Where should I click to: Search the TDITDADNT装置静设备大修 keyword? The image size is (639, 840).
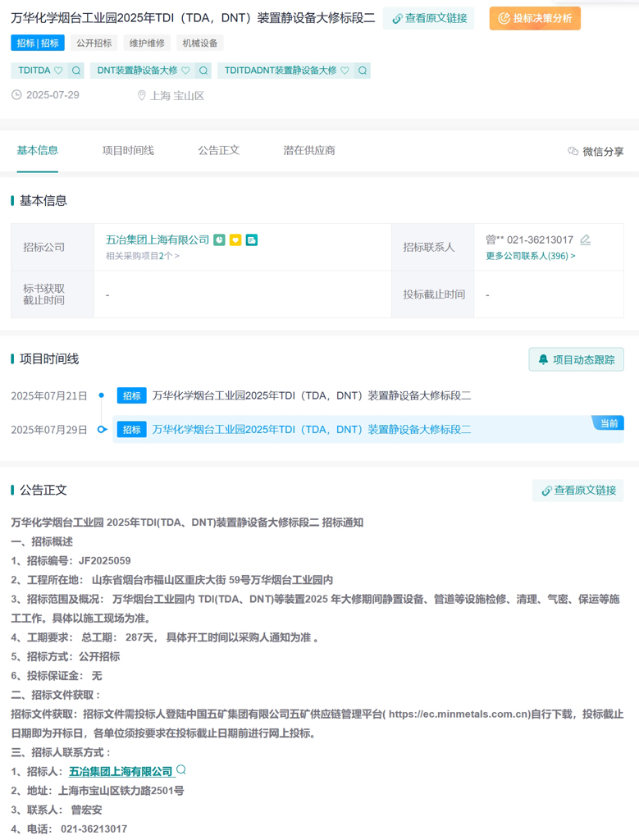[x=363, y=71]
